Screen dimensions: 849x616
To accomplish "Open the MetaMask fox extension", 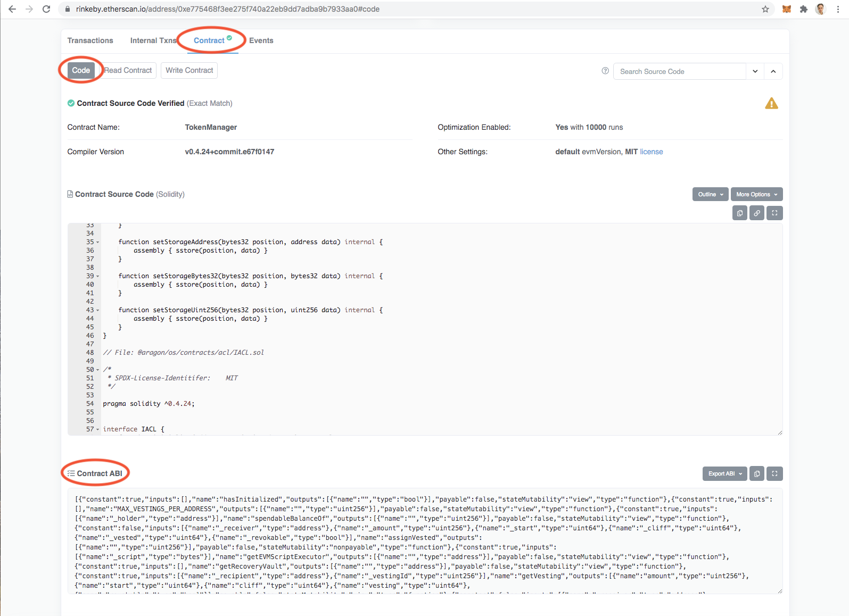I will point(787,9).
